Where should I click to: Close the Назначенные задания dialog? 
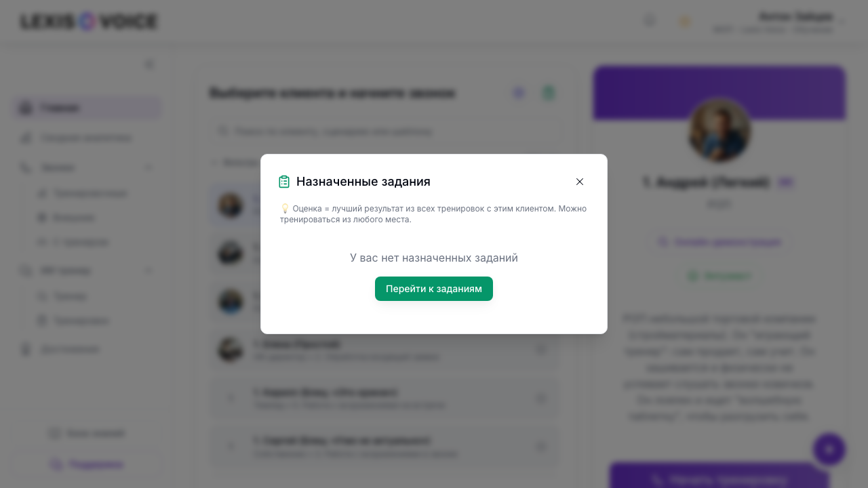(x=580, y=182)
